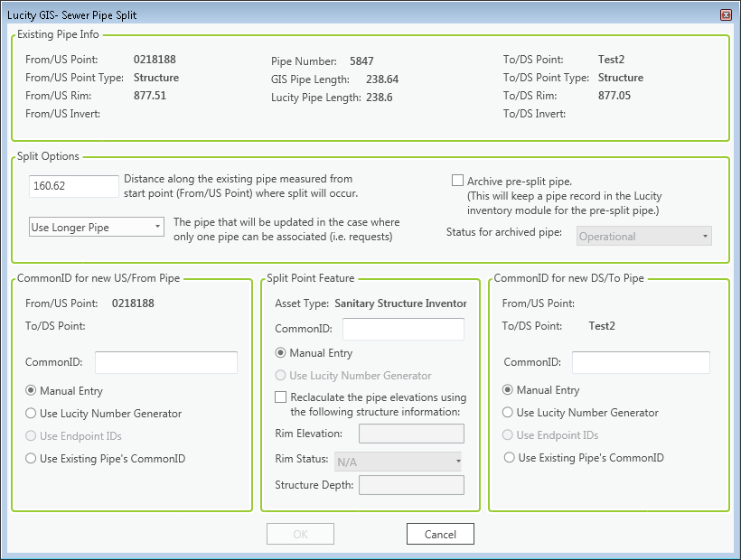The height and width of the screenshot is (560, 741).
Task: Click GIS Pipe Length value 238.64
Action: pos(382,79)
